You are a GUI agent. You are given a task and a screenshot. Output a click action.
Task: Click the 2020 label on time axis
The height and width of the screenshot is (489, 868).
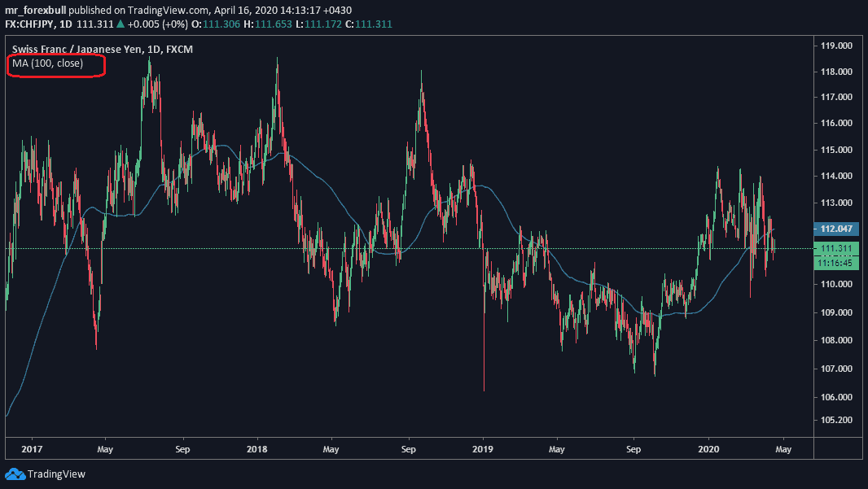click(709, 448)
